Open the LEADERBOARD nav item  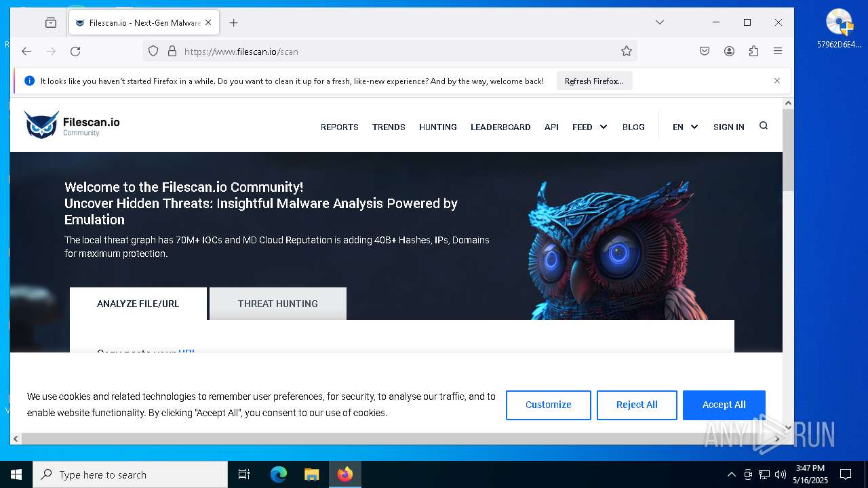(500, 127)
